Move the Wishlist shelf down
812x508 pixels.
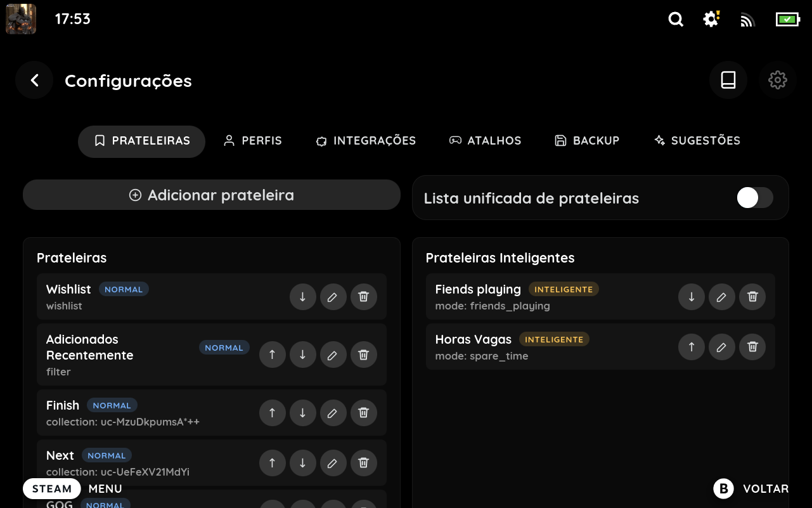(x=303, y=297)
